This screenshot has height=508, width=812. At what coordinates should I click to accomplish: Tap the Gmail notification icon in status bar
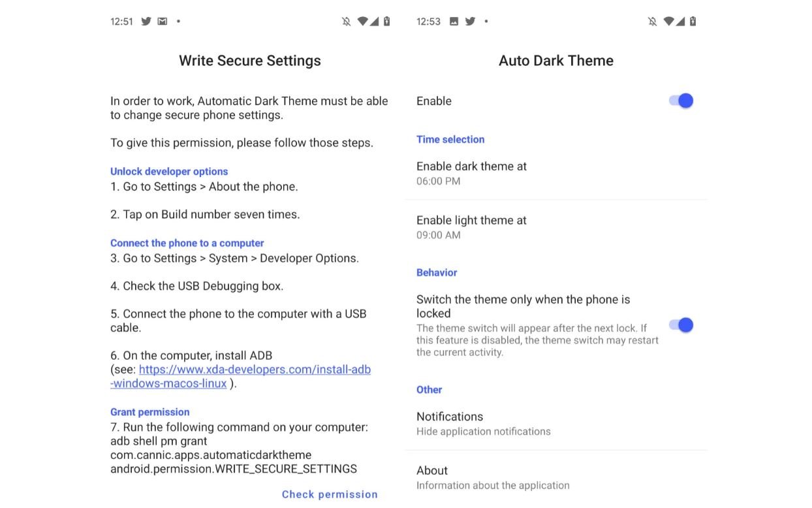tap(163, 22)
